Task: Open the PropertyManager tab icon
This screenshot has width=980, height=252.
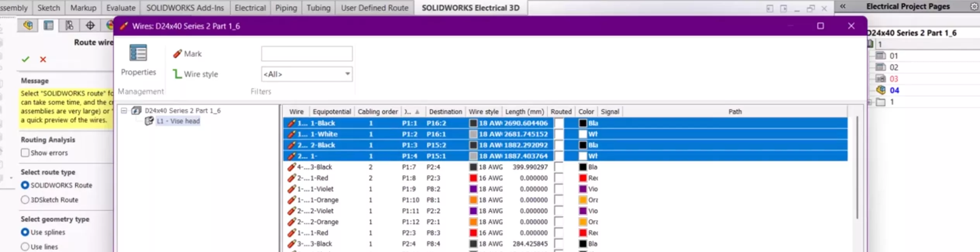Action: coord(48,26)
